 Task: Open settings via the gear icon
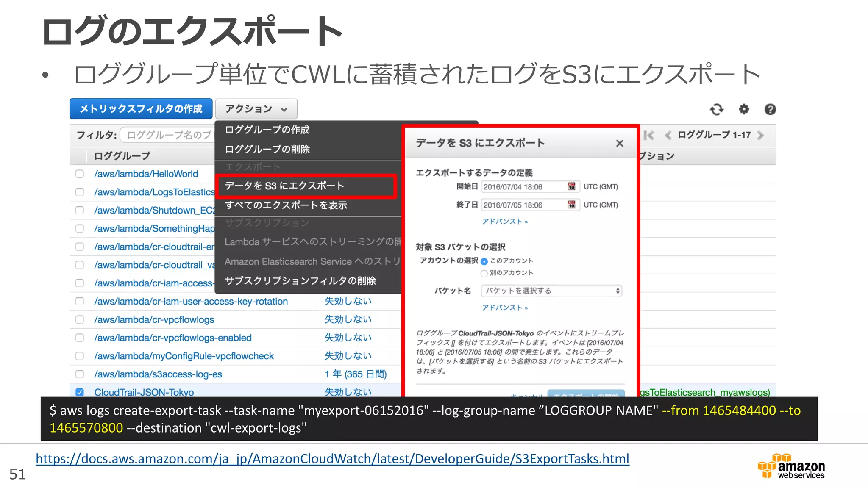pyautogui.click(x=744, y=109)
